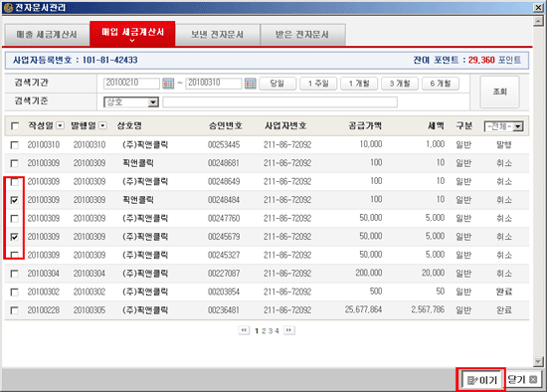Go to page 3
This screenshot has width=547, height=392.
[x=271, y=331]
